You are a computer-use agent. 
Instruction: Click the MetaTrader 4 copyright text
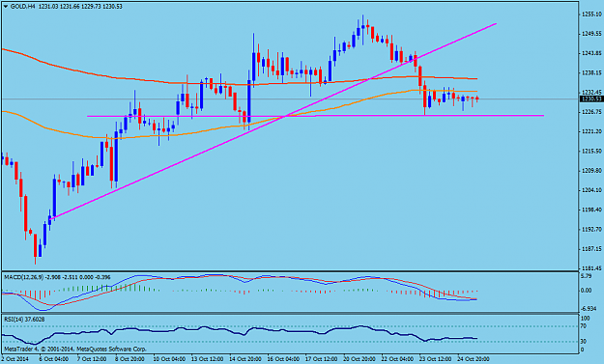(x=75, y=349)
